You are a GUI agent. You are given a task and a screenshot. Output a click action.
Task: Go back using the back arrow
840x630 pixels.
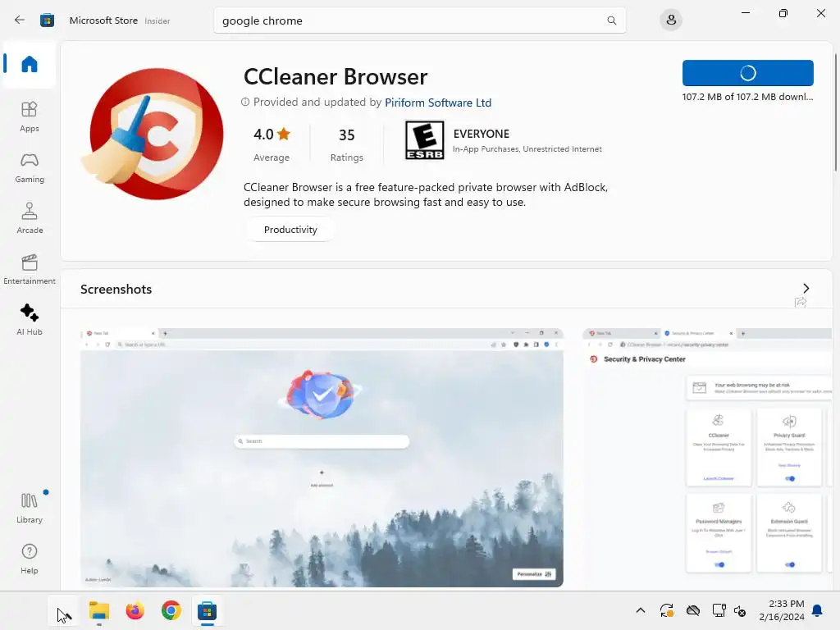pyautogui.click(x=20, y=21)
